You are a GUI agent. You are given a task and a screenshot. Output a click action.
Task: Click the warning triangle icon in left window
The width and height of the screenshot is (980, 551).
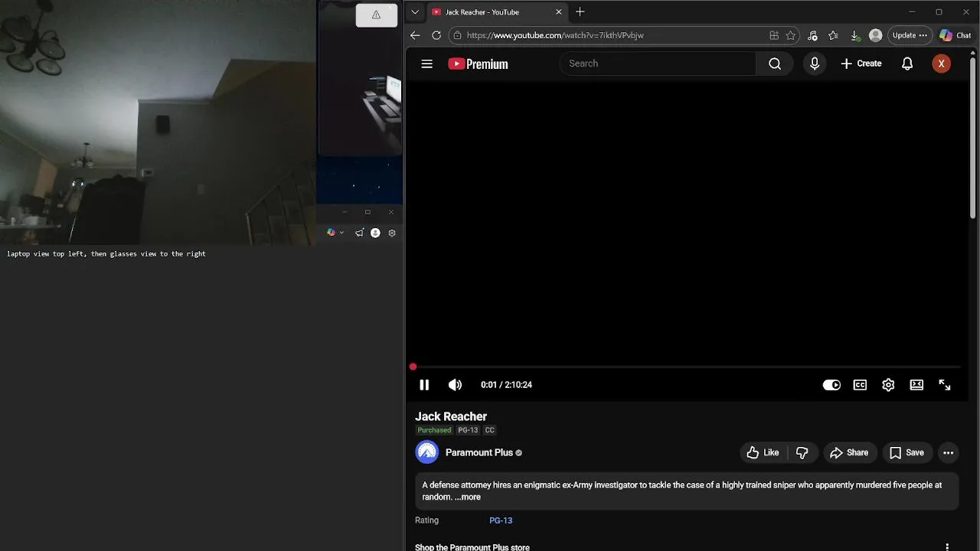(x=376, y=15)
